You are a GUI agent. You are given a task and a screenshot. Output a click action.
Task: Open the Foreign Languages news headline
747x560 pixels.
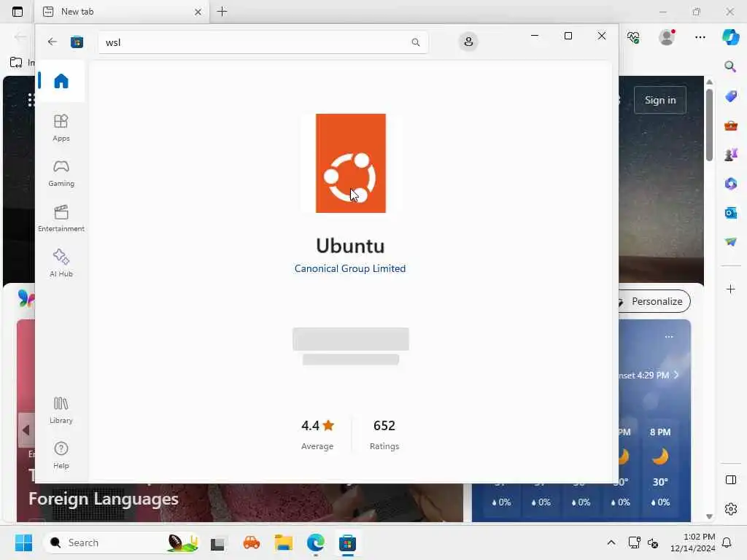(x=104, y=499)
